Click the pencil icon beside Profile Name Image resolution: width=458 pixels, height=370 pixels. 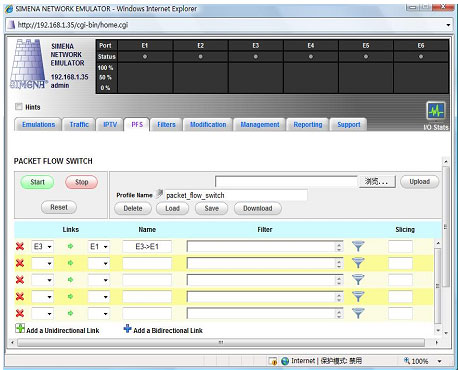(159, 193)
